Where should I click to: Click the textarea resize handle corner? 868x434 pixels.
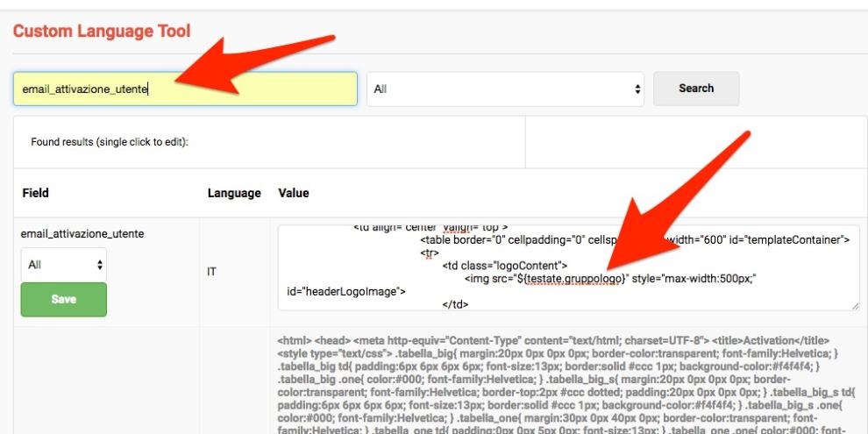coord(854,304)
